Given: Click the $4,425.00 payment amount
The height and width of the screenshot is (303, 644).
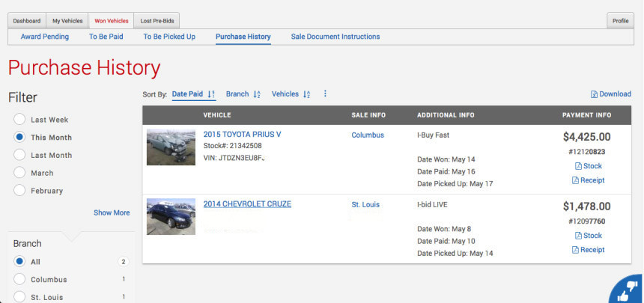Looking at the screenshot, I should coord(586,137).
